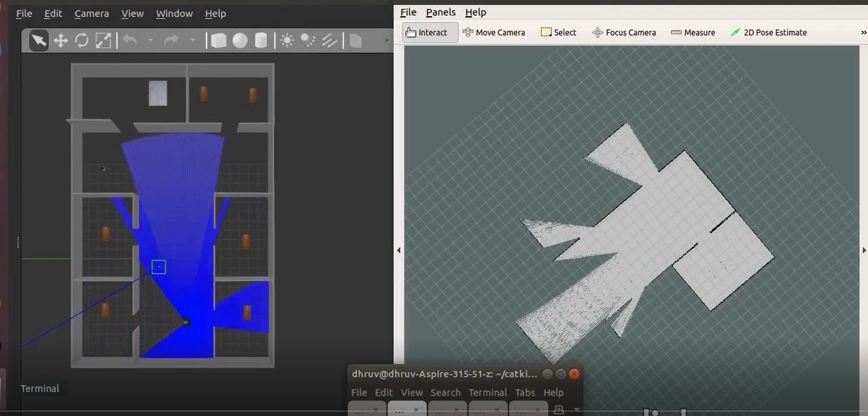The width and height of the screenshot is (868, 416).
Task: Choose the RViz 2D Pose Estimate tool
Action: pyautogui.click(x=768, y=32)
